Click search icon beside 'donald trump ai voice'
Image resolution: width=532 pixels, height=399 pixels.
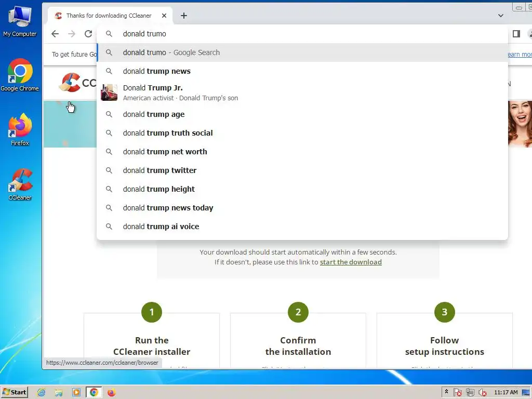click(x=109, y=227)
